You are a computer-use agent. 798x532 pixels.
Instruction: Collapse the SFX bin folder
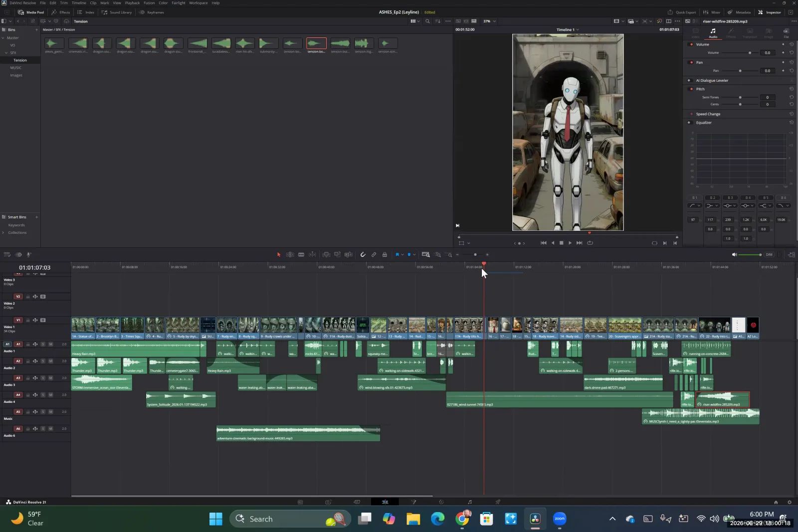(6, 53)
